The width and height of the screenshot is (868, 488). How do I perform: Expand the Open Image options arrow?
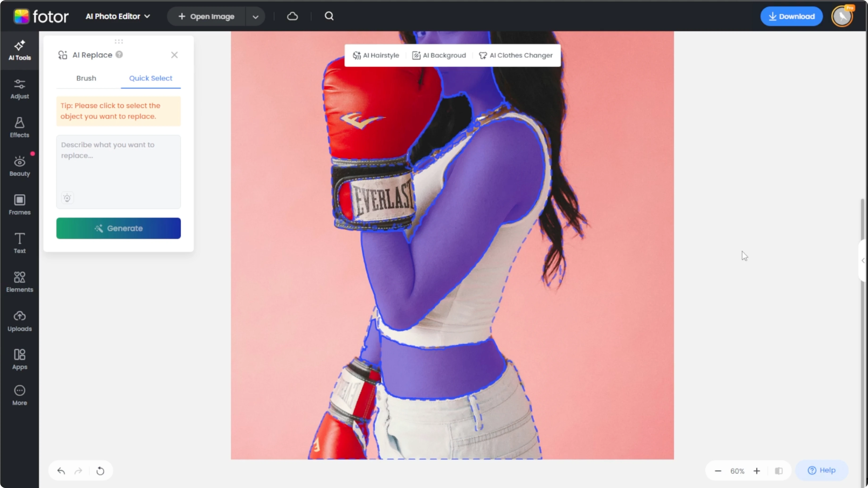click(x=255, y=17)
